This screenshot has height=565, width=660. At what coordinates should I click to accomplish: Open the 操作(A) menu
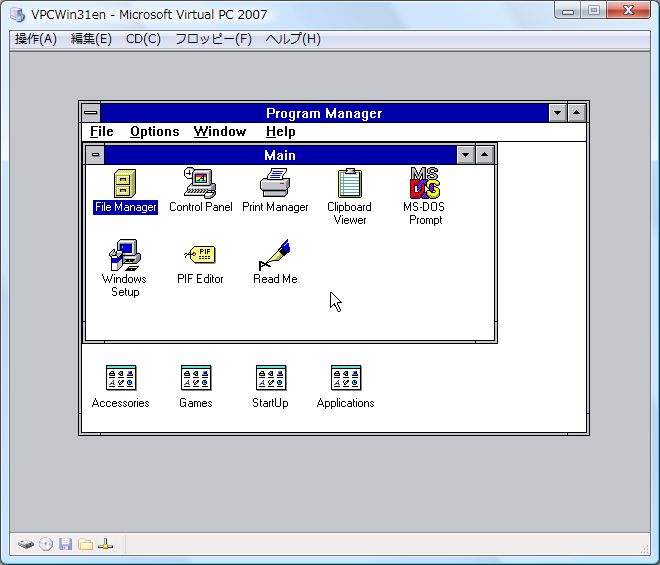(36, 39)
